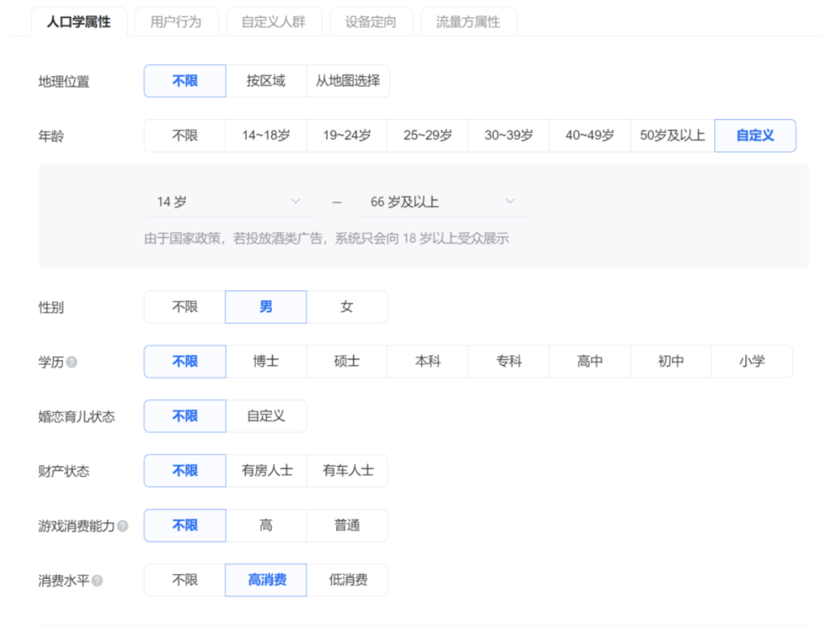The height and width of the screenshot is (631, 840).
Task: Select 不限 in the 年龄 row
Action: [x=185, y=135]
